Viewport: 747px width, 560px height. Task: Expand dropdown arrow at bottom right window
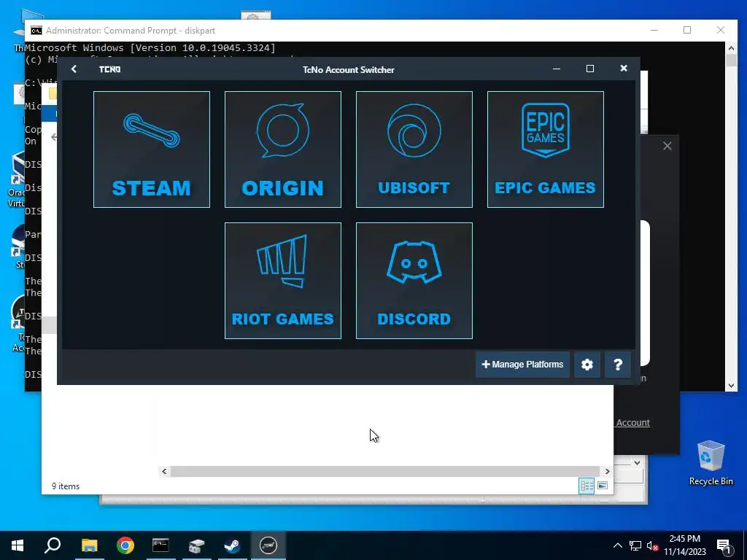[x=638, y=462]
